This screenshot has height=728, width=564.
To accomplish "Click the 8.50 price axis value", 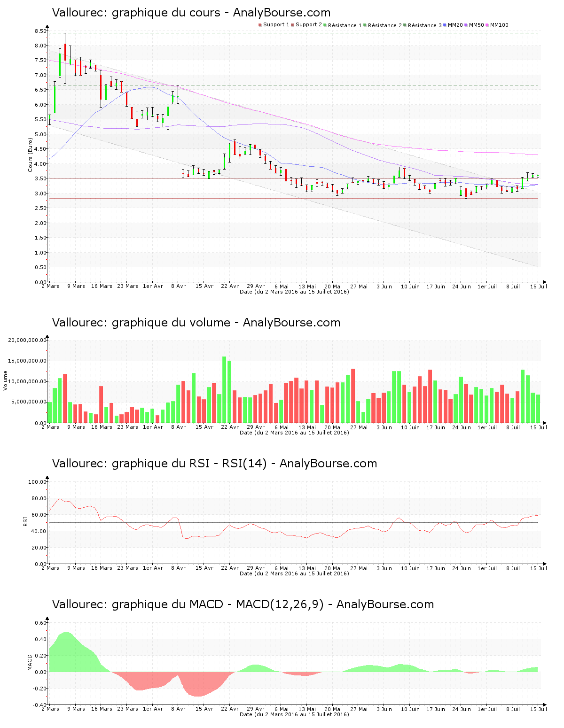I will [x=40, y=31].
